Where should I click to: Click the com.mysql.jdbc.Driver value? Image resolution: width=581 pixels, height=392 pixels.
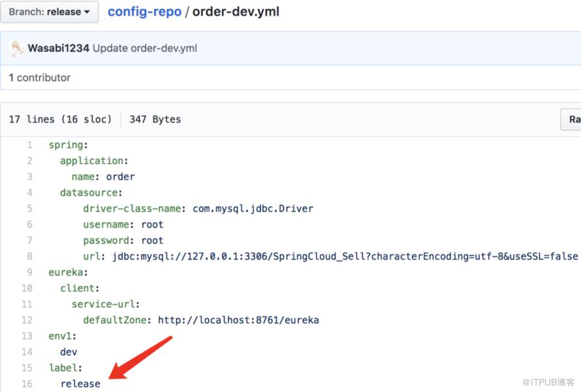253,209
